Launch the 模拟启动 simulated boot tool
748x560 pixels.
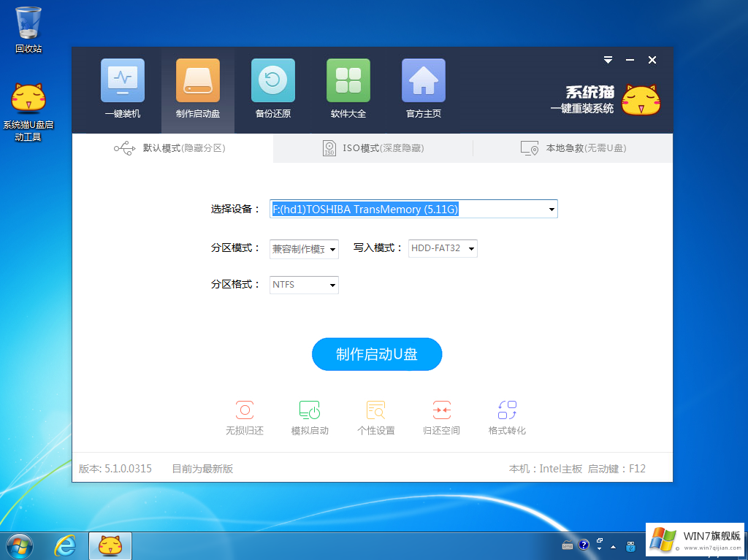[x=310, y=418]
